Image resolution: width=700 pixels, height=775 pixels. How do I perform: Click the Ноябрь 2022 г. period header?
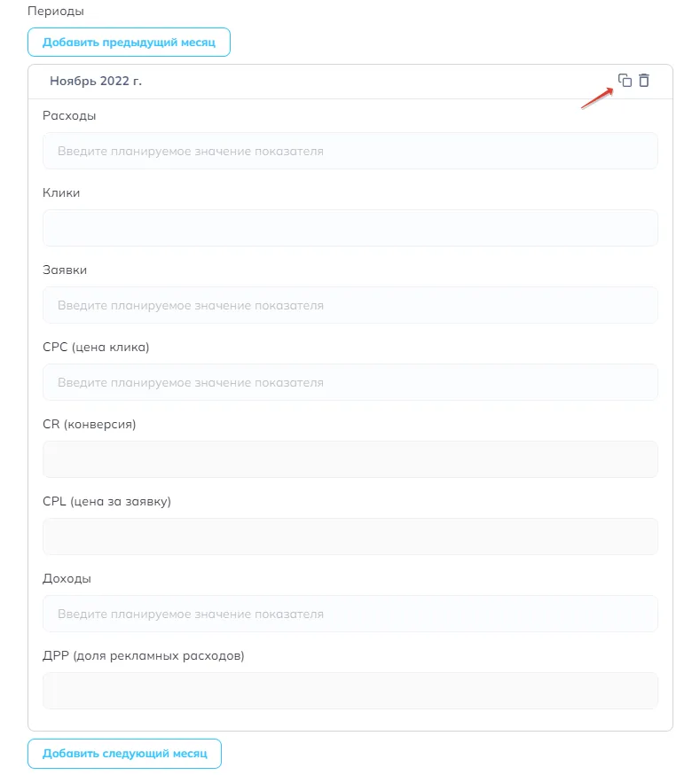[x=96, y=81]
